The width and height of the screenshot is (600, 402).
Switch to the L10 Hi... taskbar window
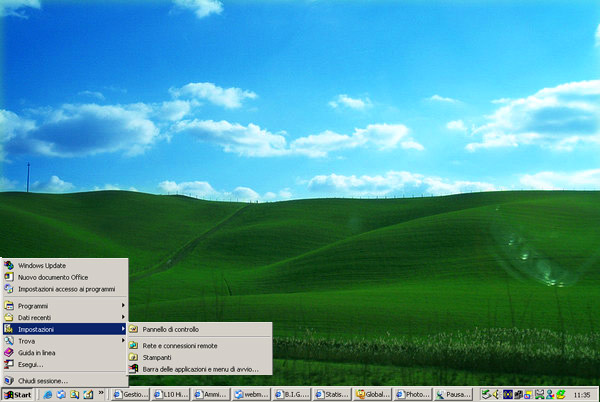point(171,394)
